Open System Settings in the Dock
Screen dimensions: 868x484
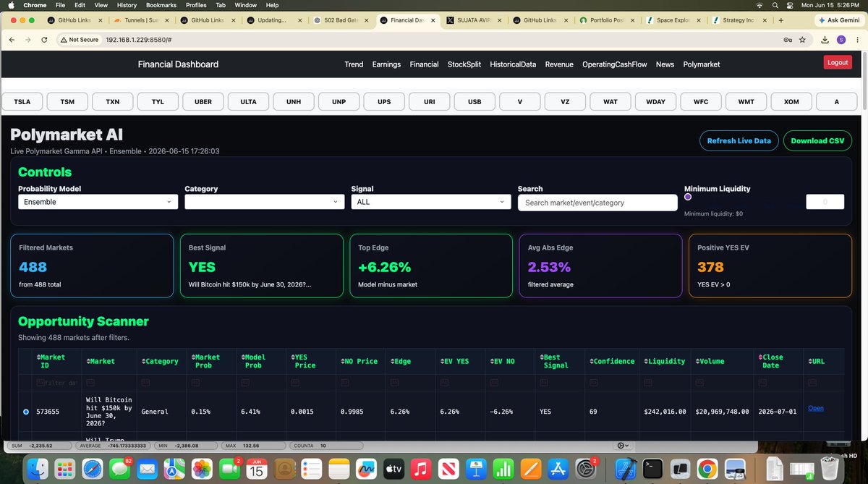pos(587,468)
